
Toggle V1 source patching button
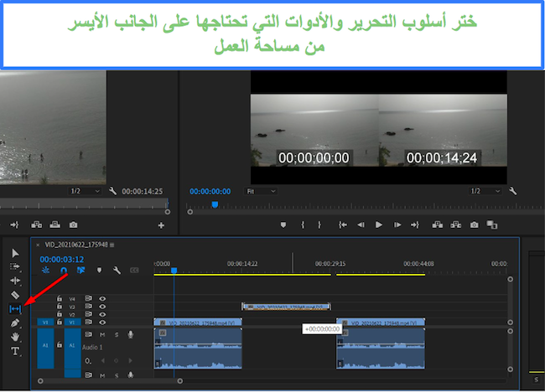coord(45,322)
